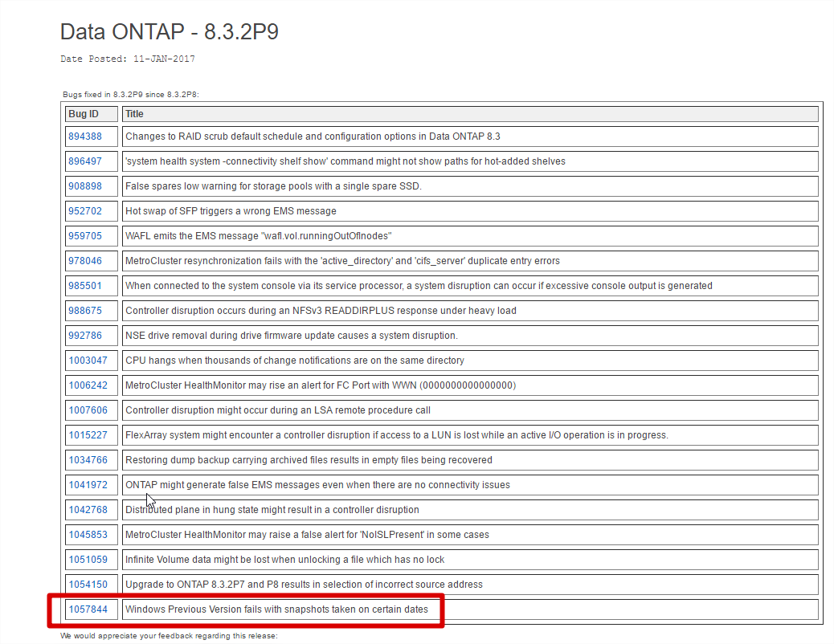Select false EMS messages connectivity title
The height and width of the screenshot is (644, 834).
coord(317,485)
